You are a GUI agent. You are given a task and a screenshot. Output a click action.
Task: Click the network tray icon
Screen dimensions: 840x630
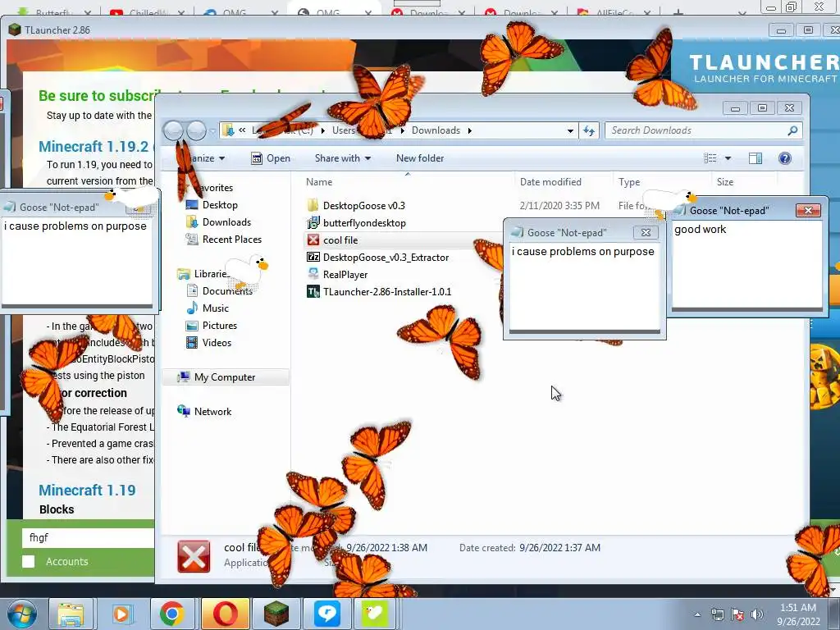[x=717, y=614]
